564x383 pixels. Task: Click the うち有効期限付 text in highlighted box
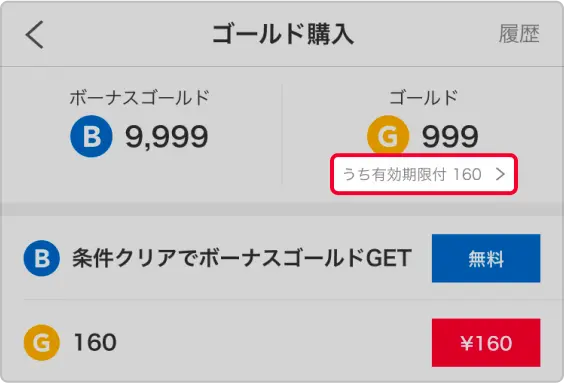click(x=395, y=174)
